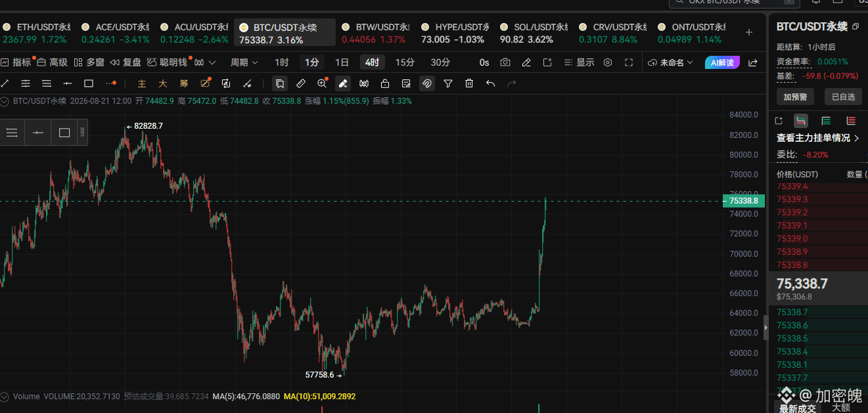Screen dimensions: 868x413
Task: Click the 加预警 add alert button
Action: pos(795,97)
